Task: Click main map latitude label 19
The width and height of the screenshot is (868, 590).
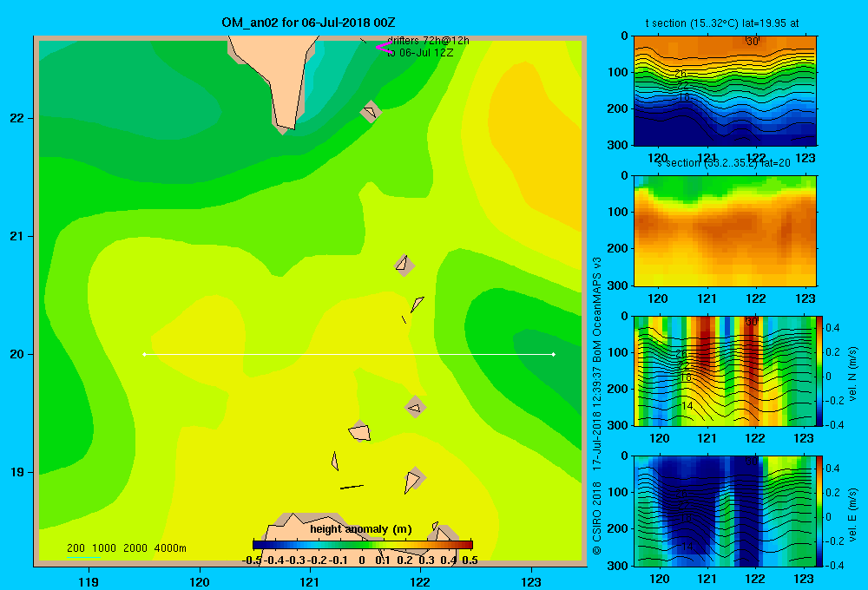Action: click(17, 472)
